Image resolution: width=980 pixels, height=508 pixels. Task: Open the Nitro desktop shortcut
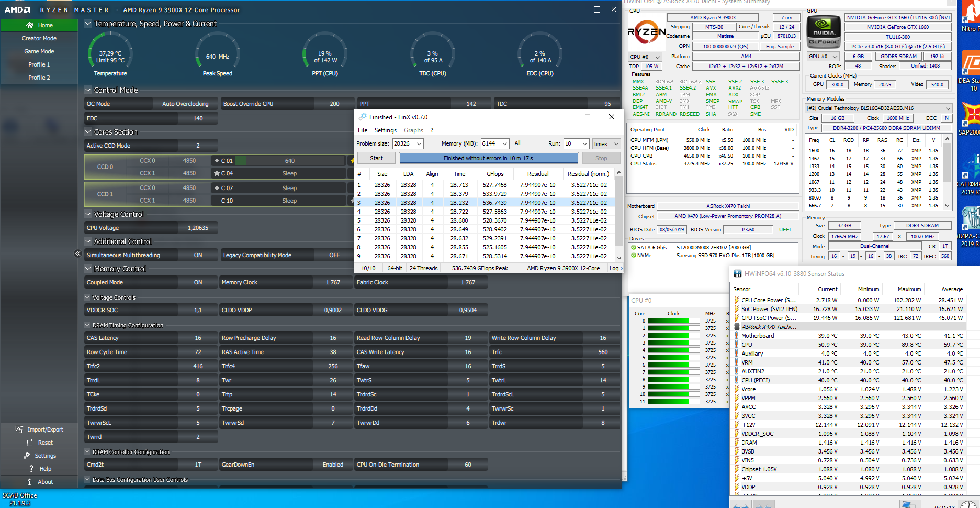pyautogui.click(x=971, y=17)
